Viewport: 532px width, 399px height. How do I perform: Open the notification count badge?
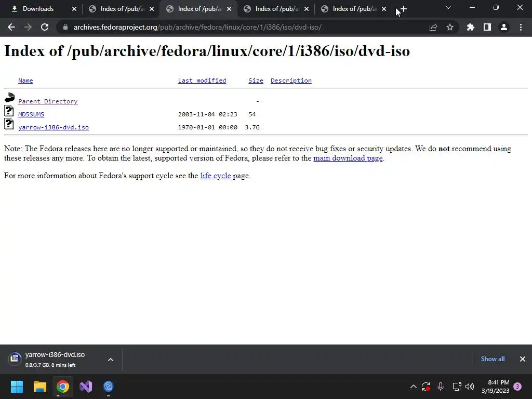(517, 387)
